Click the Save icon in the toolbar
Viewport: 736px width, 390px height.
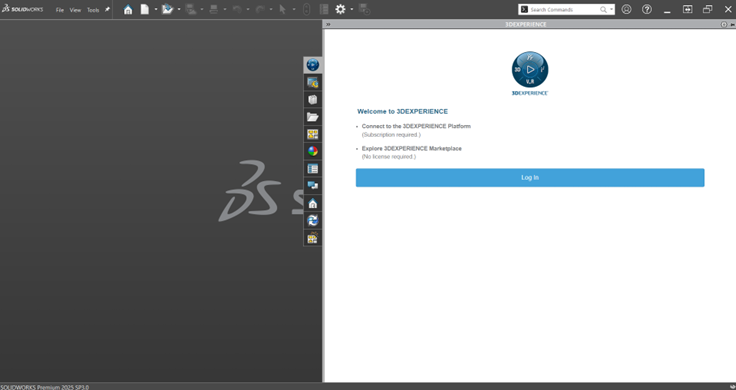click(191, 9)
